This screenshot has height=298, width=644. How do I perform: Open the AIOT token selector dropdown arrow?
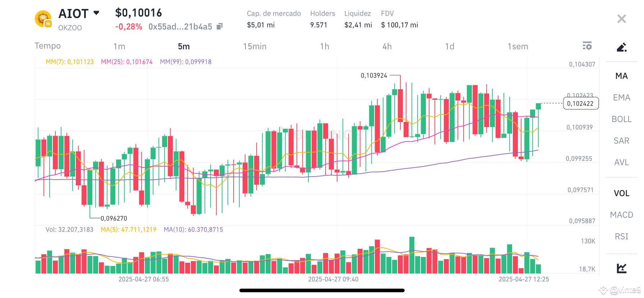96,13
